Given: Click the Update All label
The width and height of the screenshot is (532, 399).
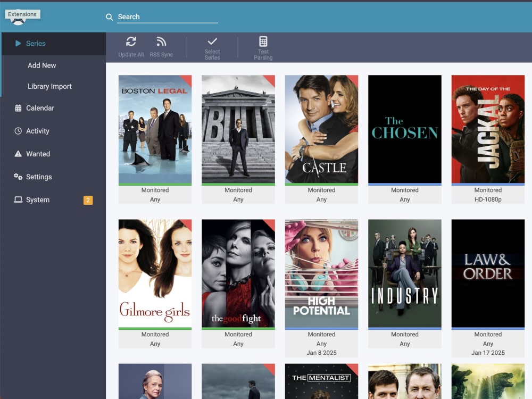Looking at the screenshot, I should tap(131, 55).
